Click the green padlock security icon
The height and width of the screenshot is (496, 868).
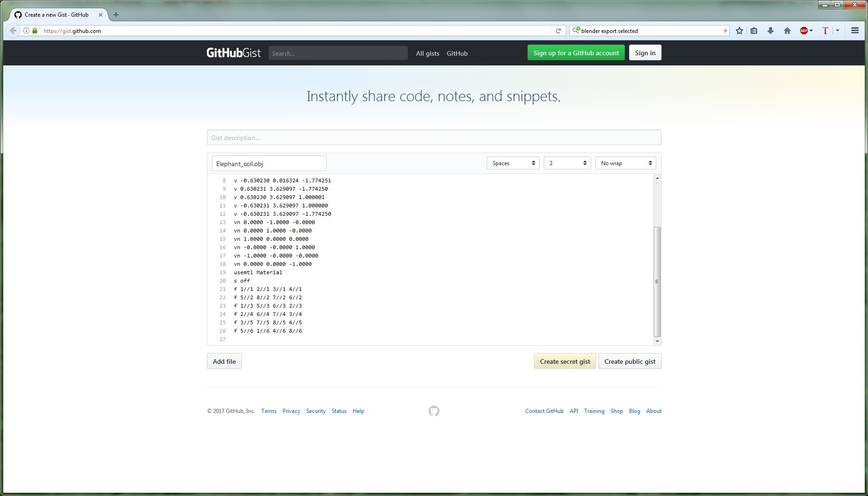(34, 31)
